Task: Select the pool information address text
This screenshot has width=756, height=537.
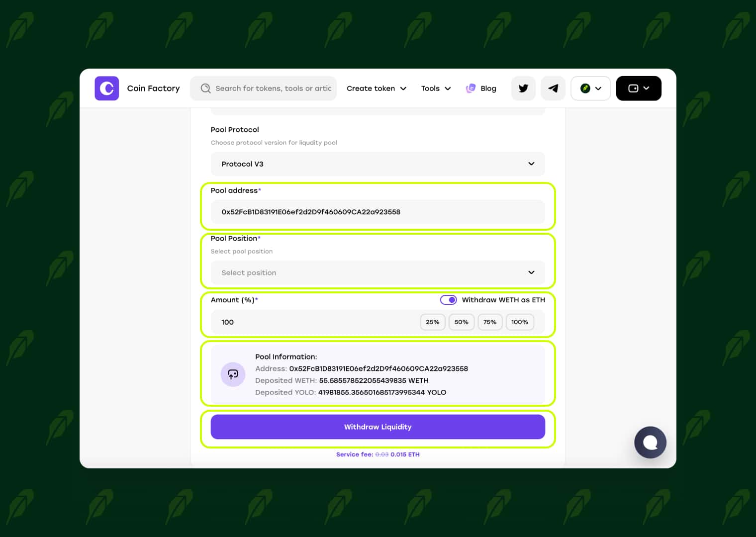Action: pos(378,369)
